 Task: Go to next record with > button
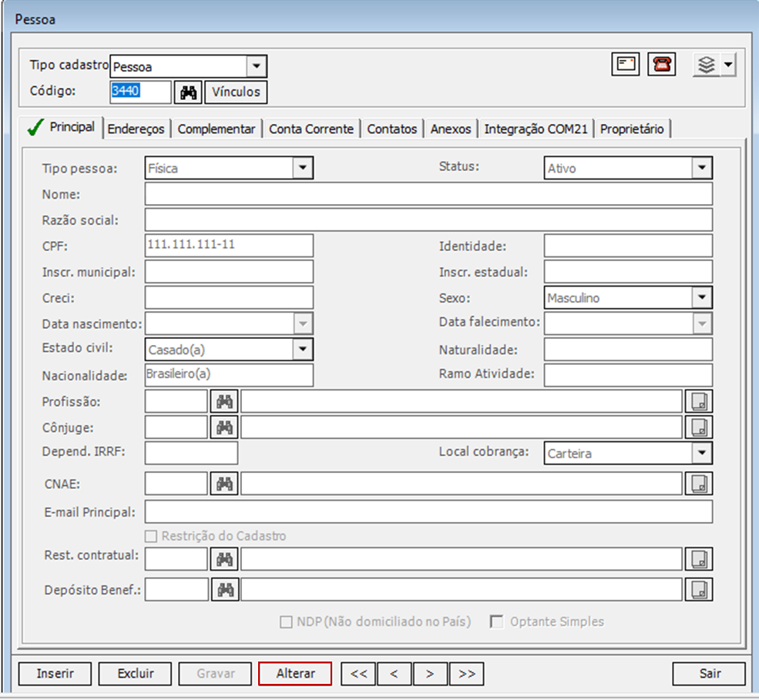click(x=430, y=674)
